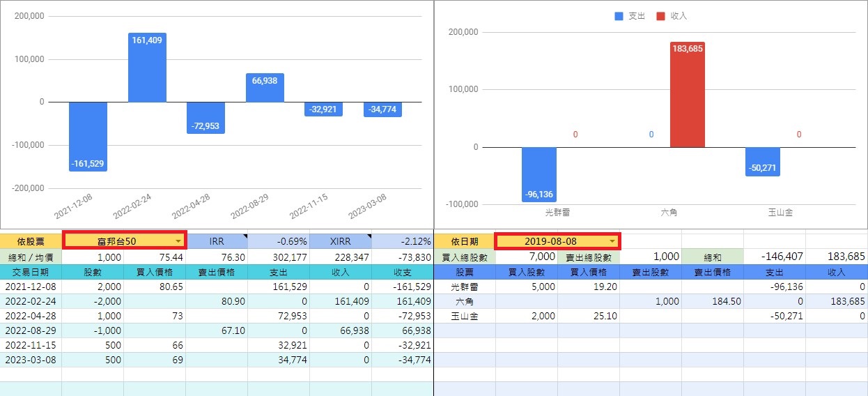
Task: Select the 2021-12-08 transaction date cell
Action: point(31,287)
